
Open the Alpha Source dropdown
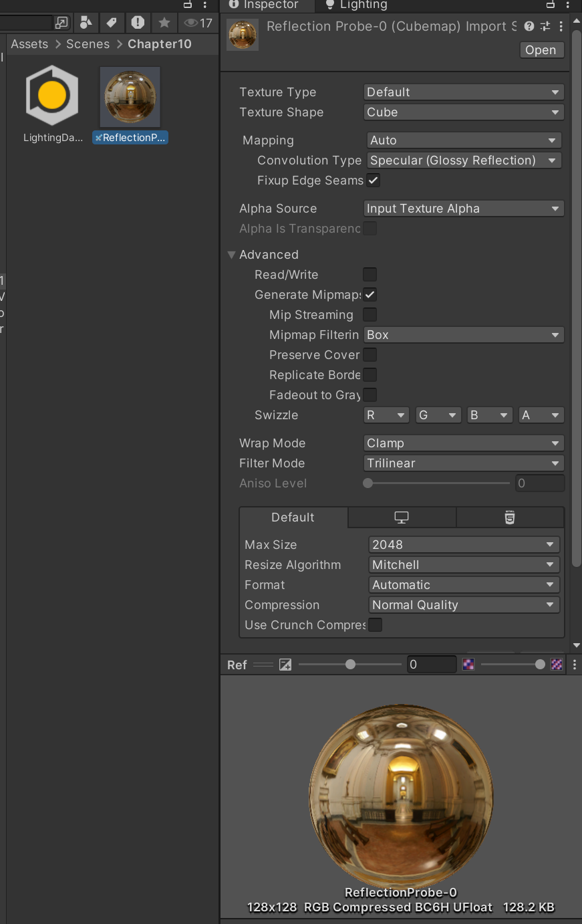(x=464, y=209)
